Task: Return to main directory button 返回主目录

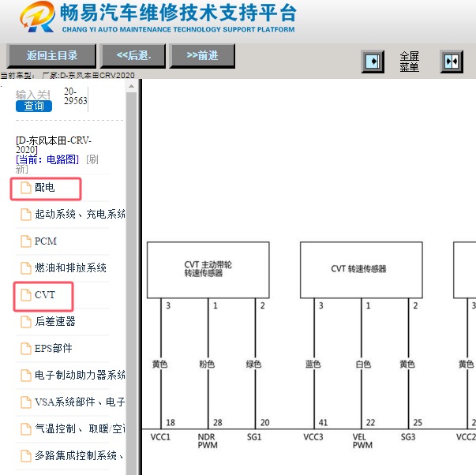Action: (51, 56)
